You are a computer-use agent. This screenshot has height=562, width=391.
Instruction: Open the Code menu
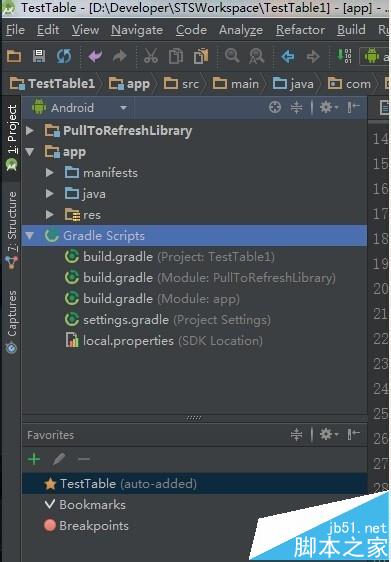pos(191,30)
